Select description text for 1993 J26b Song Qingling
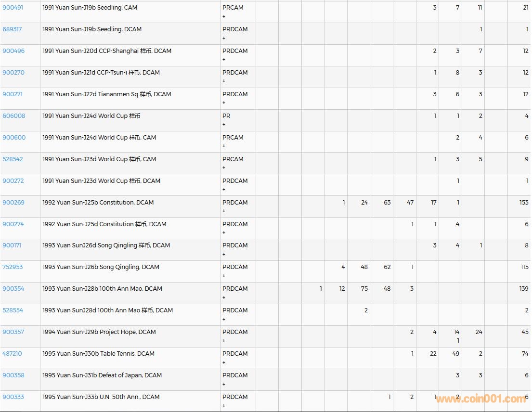The height and width of the screenshot is (412, 532). [x=101, y=267]
